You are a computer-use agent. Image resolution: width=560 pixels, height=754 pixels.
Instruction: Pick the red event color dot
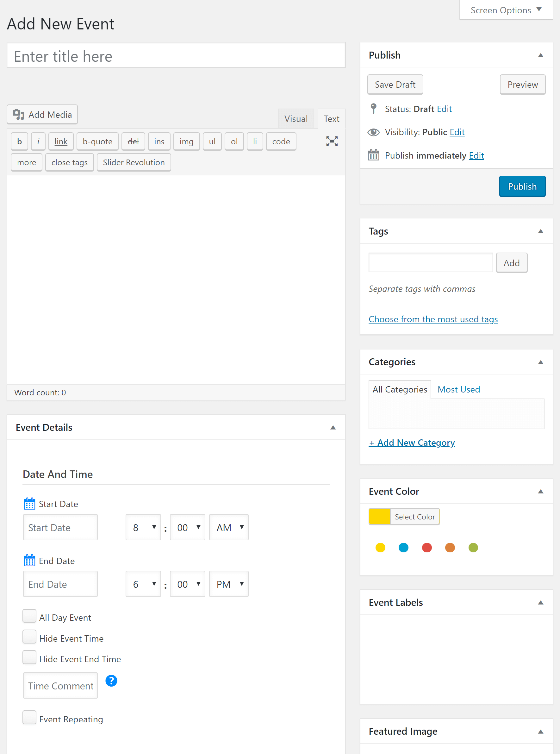tap(427, 547)
